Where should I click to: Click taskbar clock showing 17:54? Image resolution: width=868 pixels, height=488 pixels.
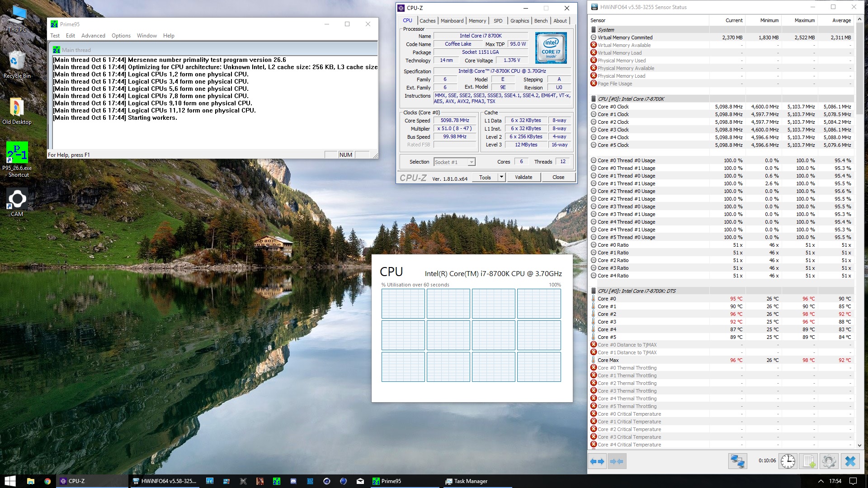pyautogui.click(x=835, y=481)
